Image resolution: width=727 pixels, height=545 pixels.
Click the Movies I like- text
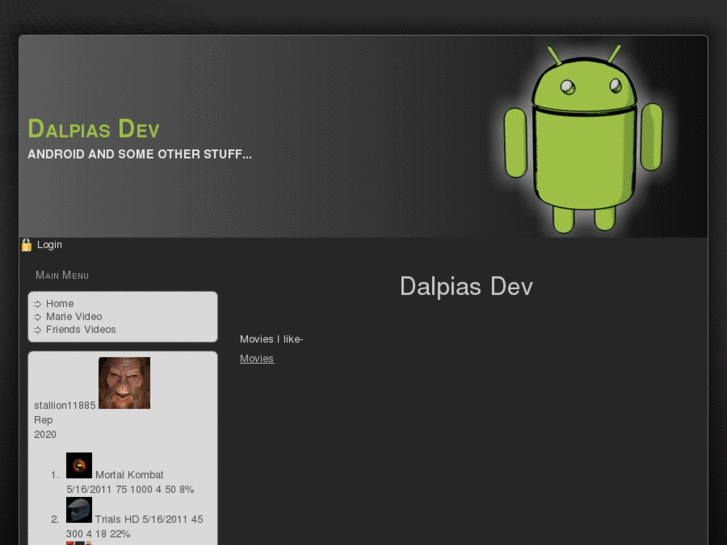tap(271, 339)
